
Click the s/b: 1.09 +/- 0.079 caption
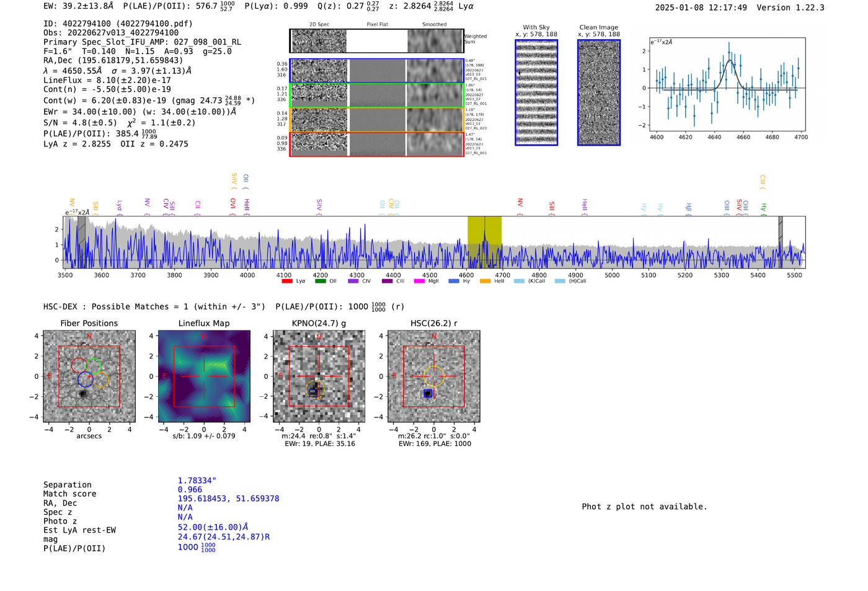204,436
